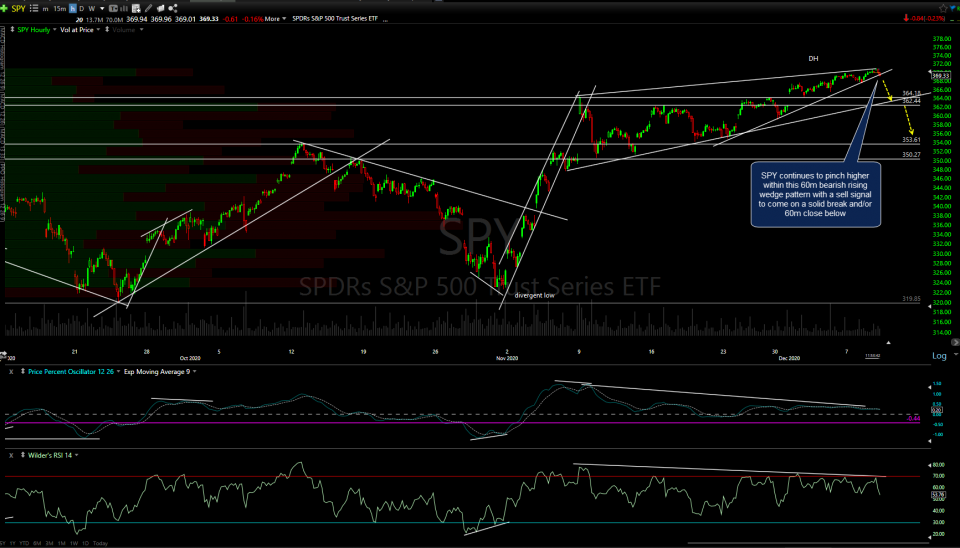The image size is (960, 548).
Task: Select the pencil drawing tool
Action: click(148, 9)
